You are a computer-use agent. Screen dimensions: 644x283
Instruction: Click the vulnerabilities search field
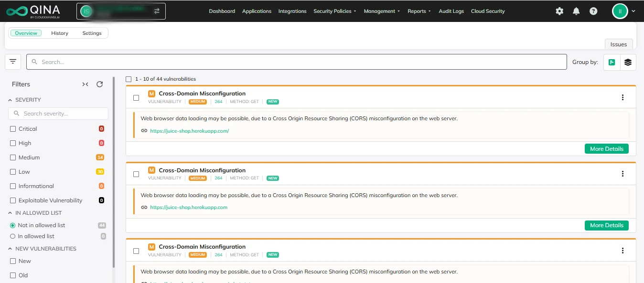pos(296,62)
